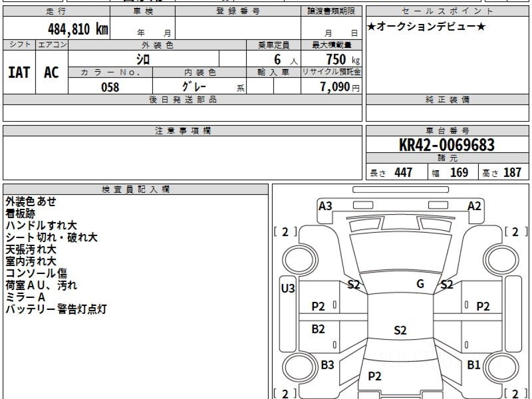Select the シフト header cell
The image size is (532, 399).
click(x=19, y=45)
